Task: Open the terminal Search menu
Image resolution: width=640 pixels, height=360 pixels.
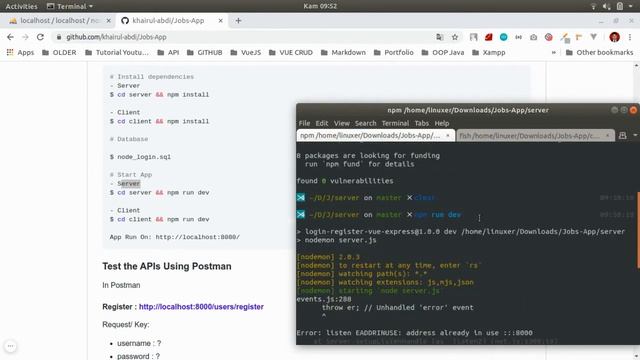Action: 365,123
